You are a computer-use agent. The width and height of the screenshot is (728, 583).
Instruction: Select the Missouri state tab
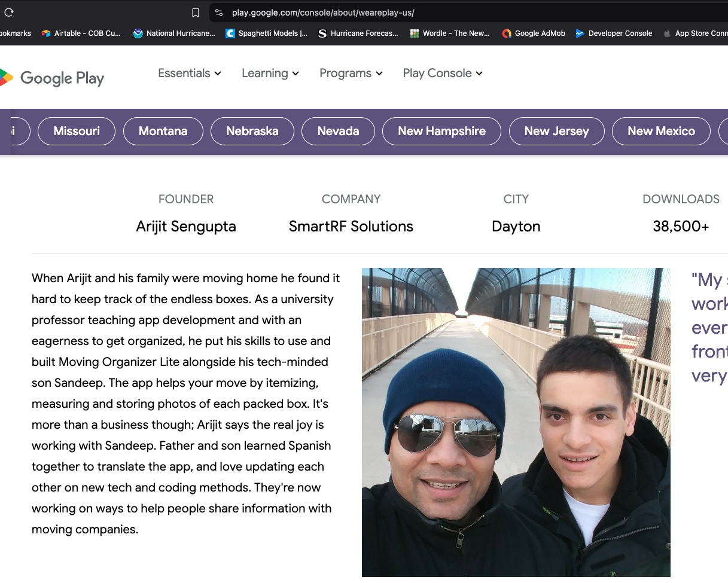[x=77, y=131]
